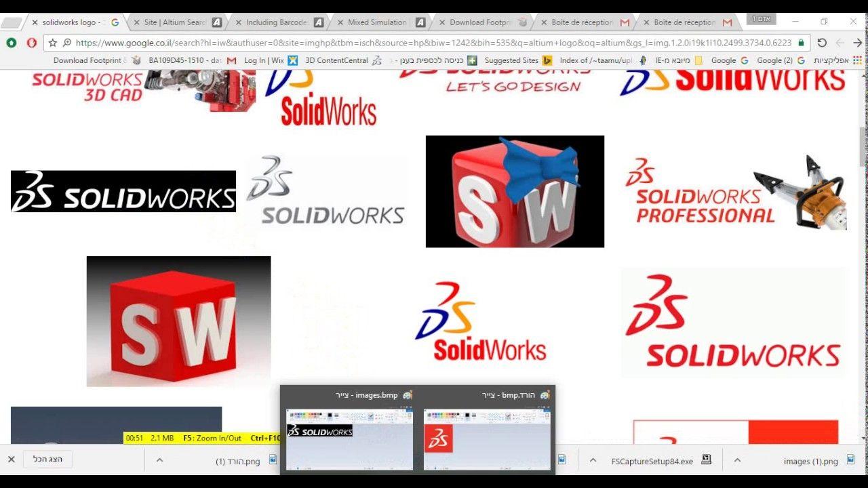Open the large red 3DS SOLIDWORKS logo image
The image size is (868, 488).
coord(734,321)
